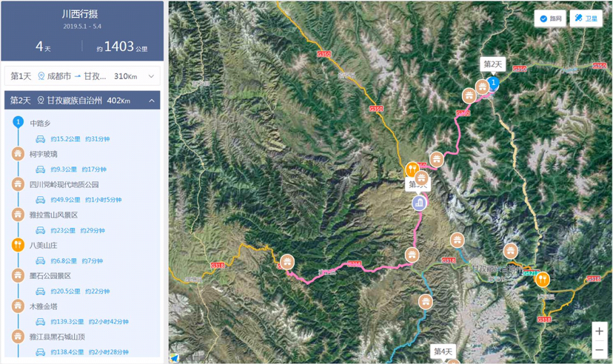613x364 pixels.
Task: Collapse the 第2天 day section chevron
Action: coord(152,101)
